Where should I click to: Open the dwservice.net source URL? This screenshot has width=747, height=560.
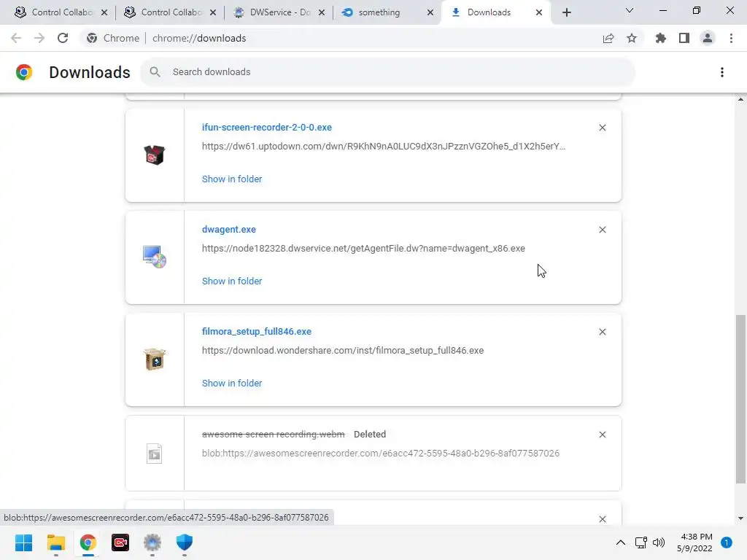pos(363,248)
